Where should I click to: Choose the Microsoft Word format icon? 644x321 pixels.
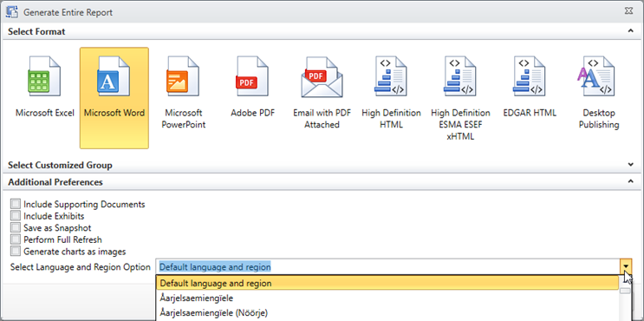point(114,77)
